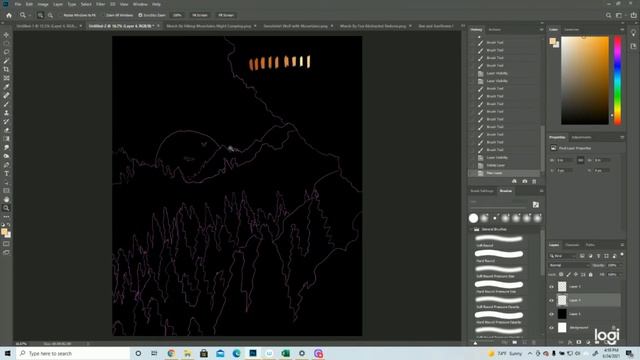The width and height of the screenshot is (640, 360).
Task: Open the History panel menu
Action: pos(541,30)
